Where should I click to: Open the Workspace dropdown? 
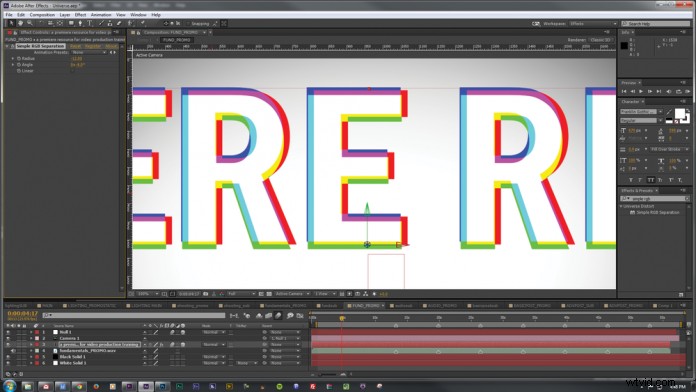click(593, 24)
